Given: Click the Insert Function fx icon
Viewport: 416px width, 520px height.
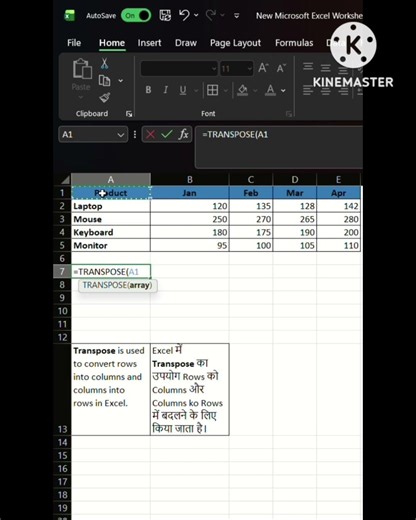Looking at the screenshot, I should (183, 134).
